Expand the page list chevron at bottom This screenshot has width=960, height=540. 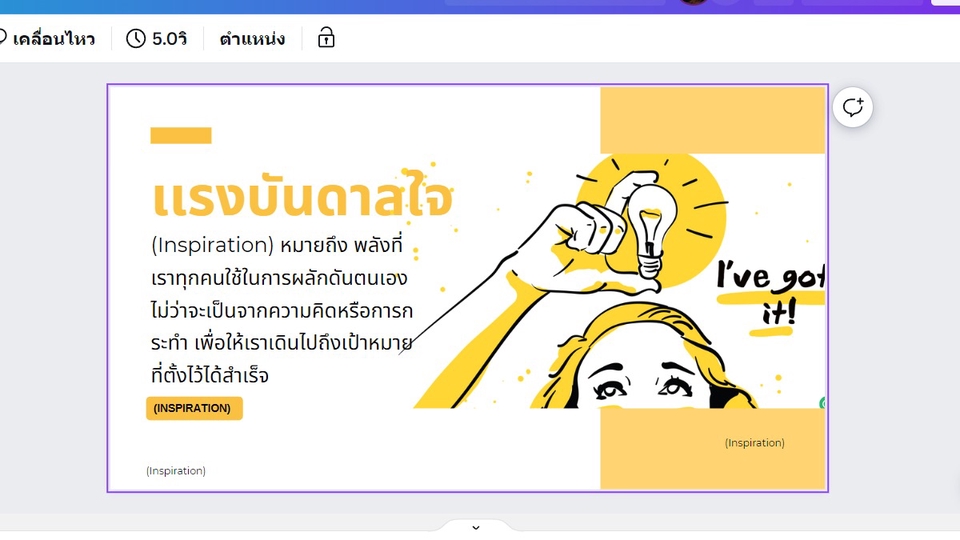476,527
